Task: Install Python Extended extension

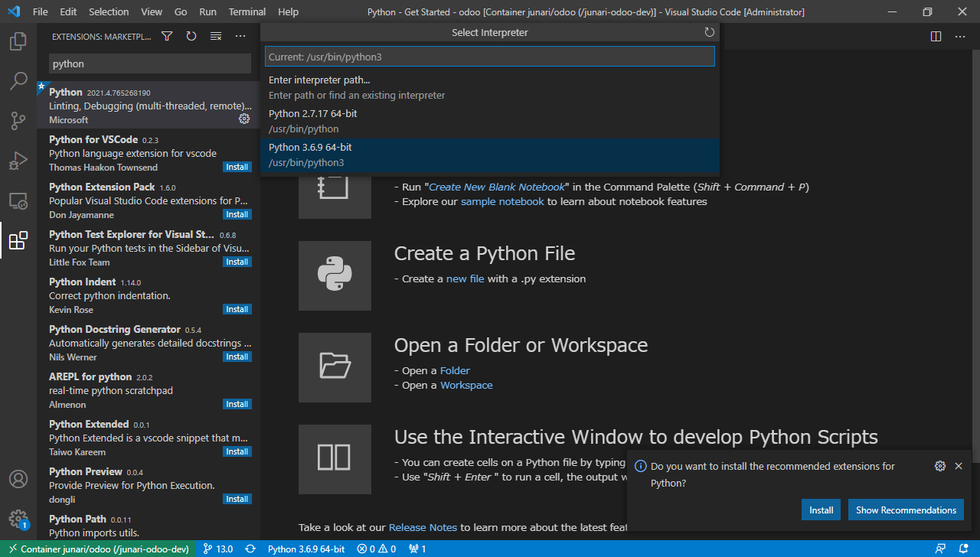Action: pos(237,451)
